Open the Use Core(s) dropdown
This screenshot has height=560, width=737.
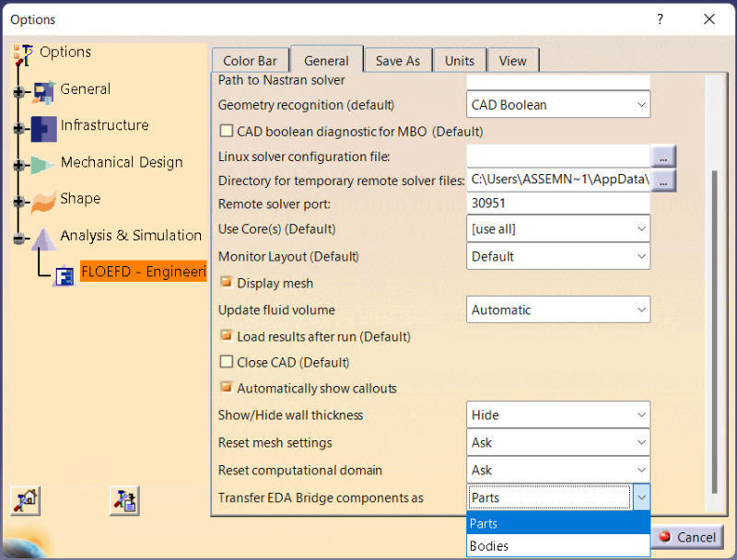(558, 228)
